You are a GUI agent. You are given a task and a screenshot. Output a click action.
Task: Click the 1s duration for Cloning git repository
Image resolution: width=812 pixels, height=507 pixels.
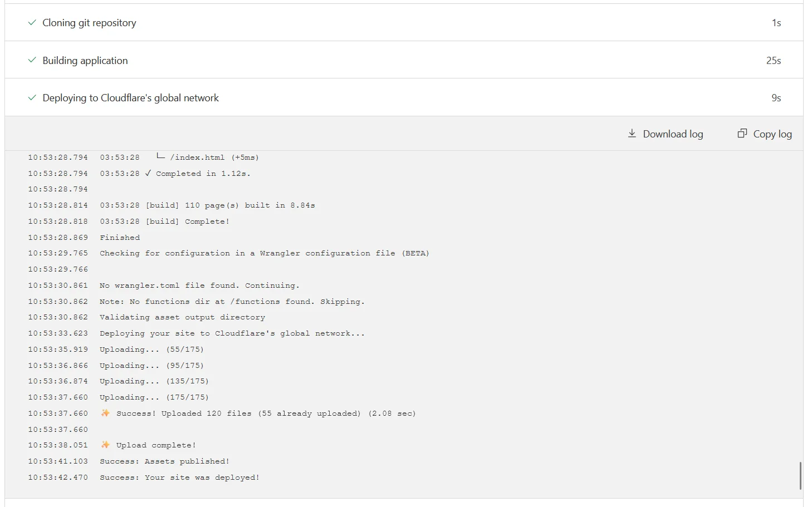pyautogui.click(x=776, y=23)
